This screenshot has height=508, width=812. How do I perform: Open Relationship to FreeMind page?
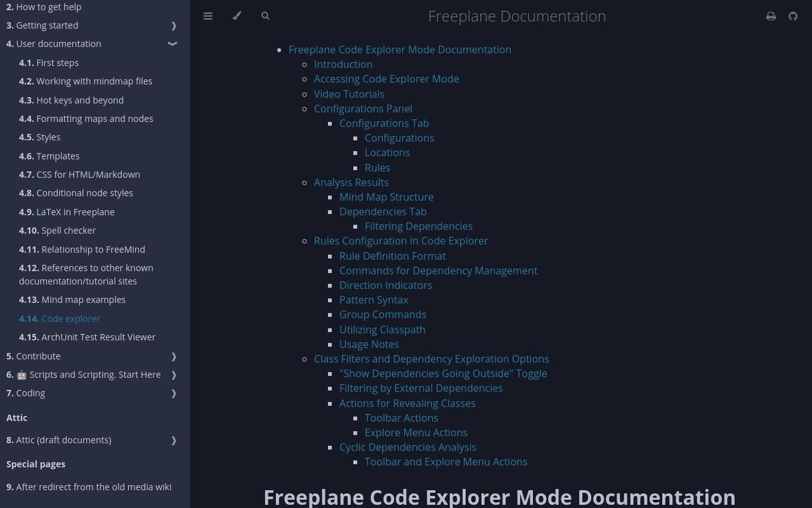[x=82, y=250]
